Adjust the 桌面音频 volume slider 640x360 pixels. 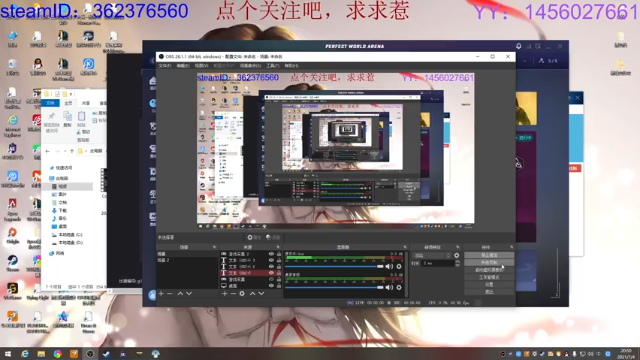(x=334, y=287)
